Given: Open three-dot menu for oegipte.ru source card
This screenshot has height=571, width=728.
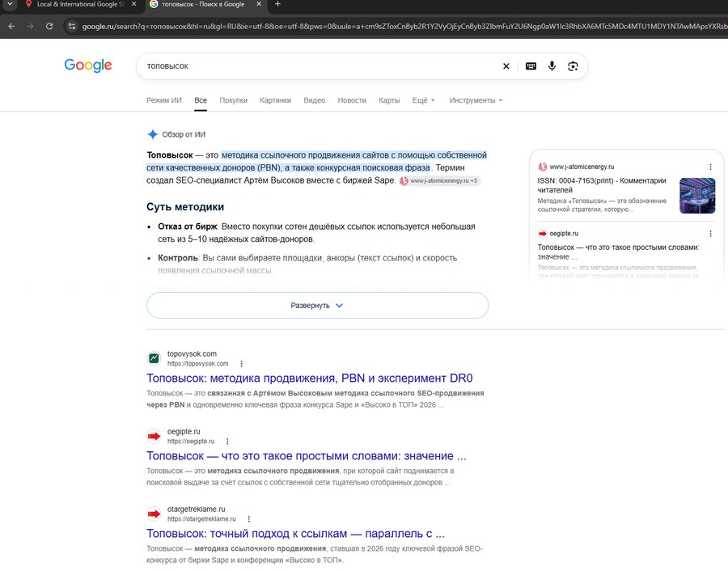Looking at the screenshot, I should pyautogui.click(x=710, y=234).
